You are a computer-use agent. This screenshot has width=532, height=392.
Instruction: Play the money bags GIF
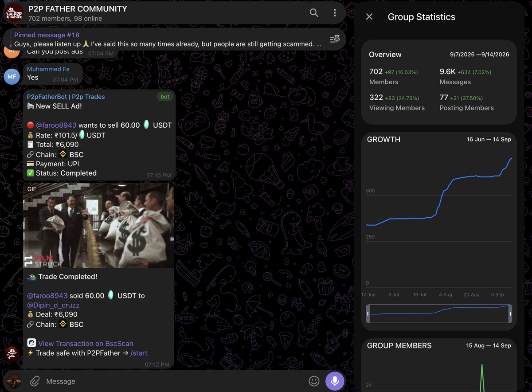[98, 226]
